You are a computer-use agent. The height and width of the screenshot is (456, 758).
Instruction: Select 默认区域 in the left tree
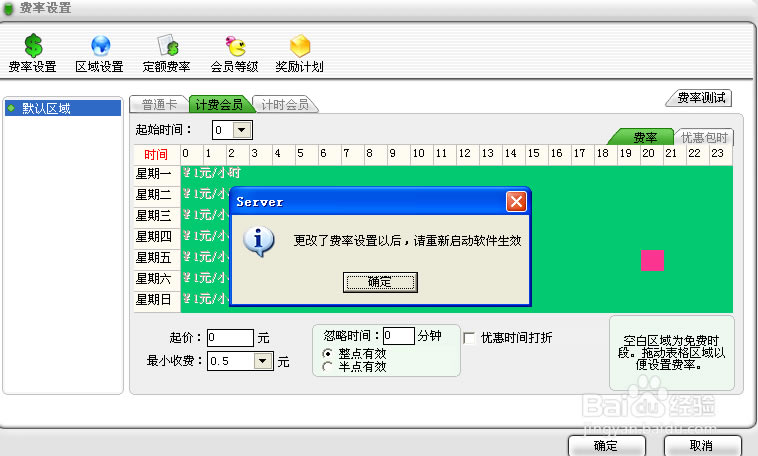point(46,108)
